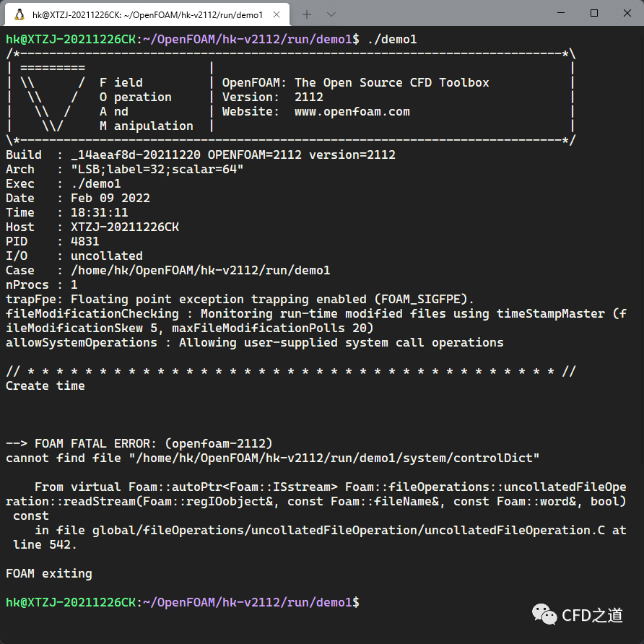This screenshot has height=644, width=644.
Task: Click the final empty command prompt
Action: point(183,603)
